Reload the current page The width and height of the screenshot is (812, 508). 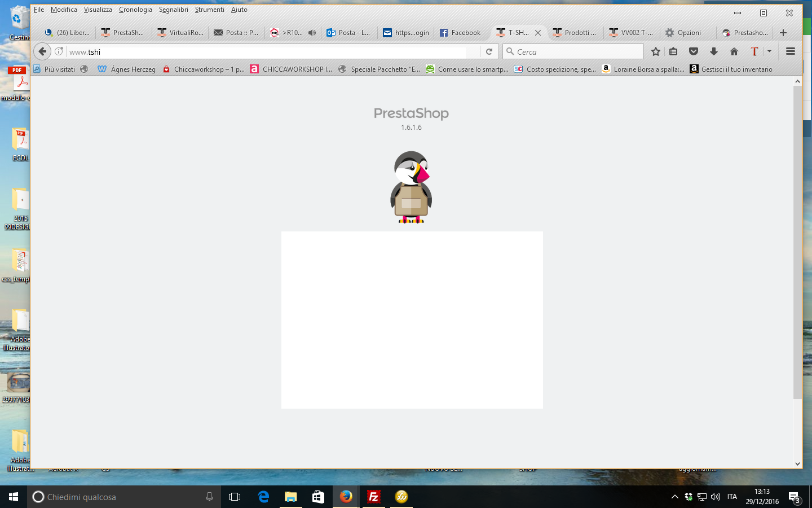point(489,51)
